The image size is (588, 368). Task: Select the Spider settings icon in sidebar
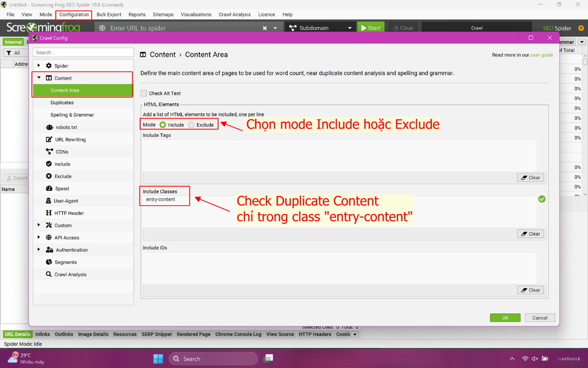[x=49, y=65]
